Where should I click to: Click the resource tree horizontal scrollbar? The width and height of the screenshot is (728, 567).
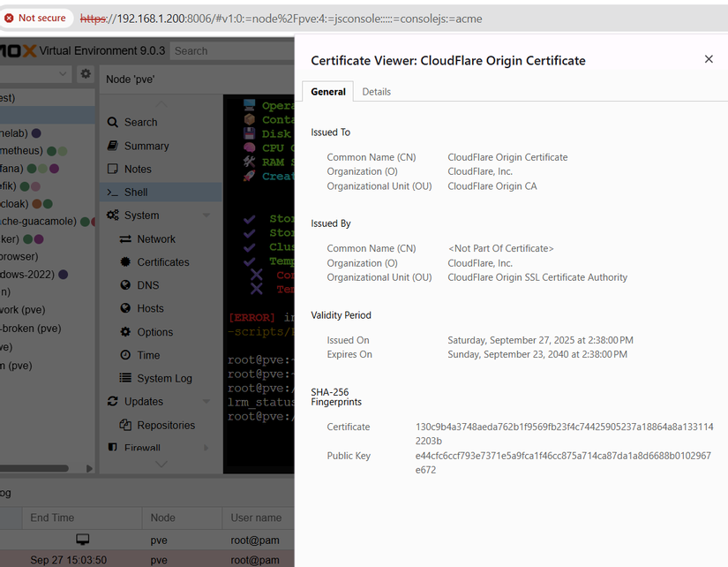point(34,468)
